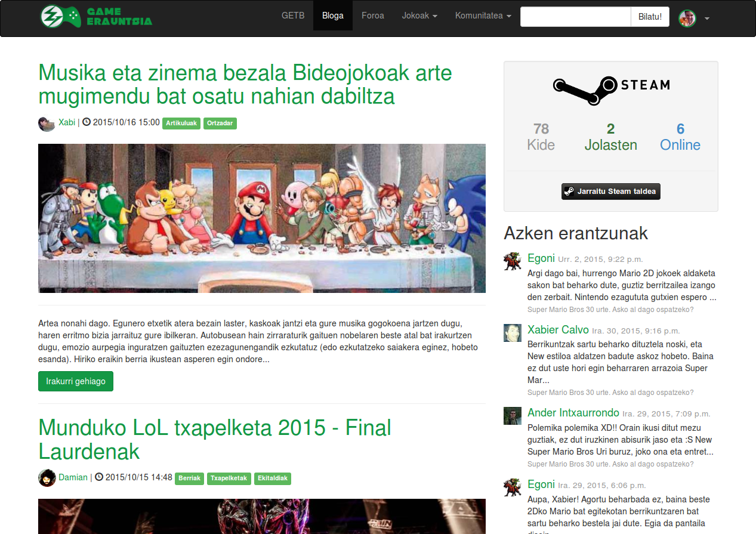
Task: Open Ander Intxaurrondo's profile name link
Action: point(573,413)
